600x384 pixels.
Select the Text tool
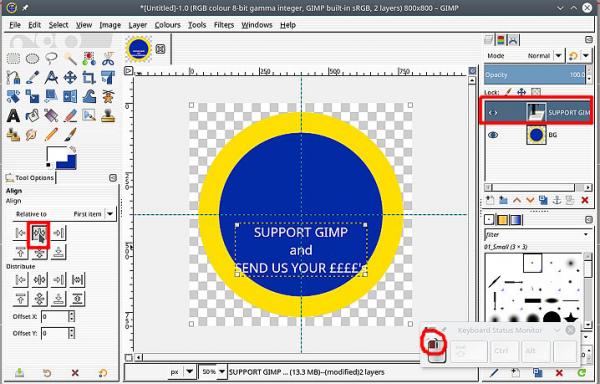tap(13, 116)
